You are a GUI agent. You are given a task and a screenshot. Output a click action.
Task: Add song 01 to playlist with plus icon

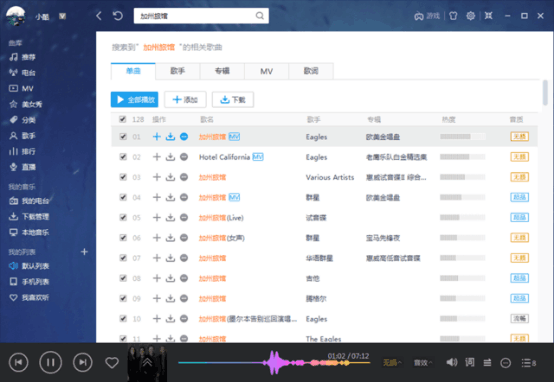click(157, 137)
